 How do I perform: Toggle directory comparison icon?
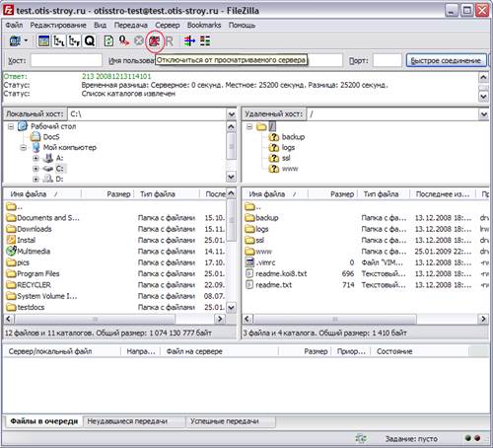coord(205,41)
